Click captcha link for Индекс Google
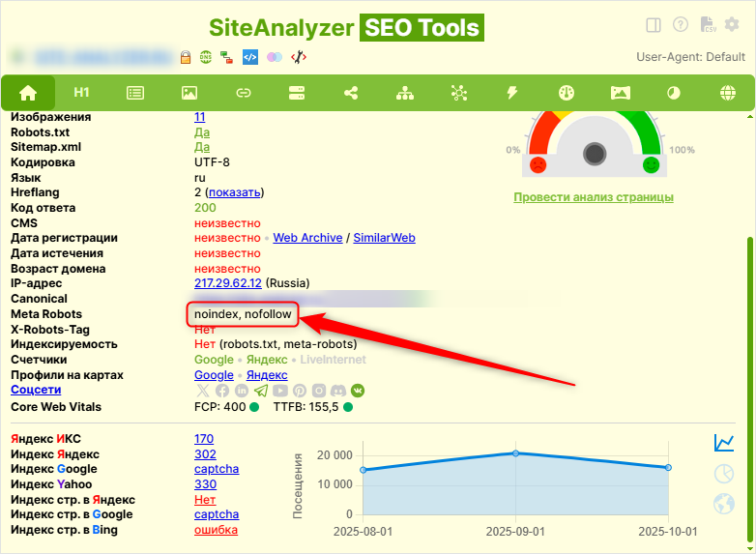This screenshot has height=554, width=756. pyautogui.click(x=217, y=469)
